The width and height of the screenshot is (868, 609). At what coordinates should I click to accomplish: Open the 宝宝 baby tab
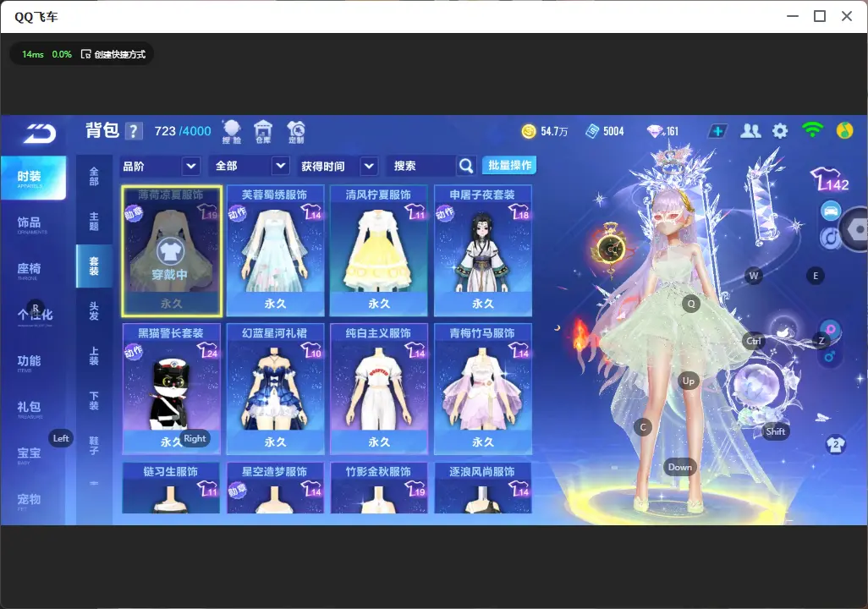[x=32, y=454]
